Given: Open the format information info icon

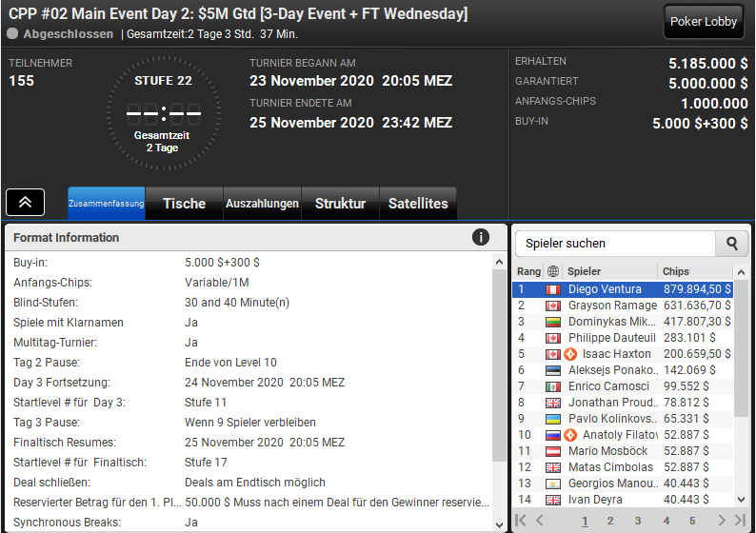Looking at the screenshot, I should (481, 237).
